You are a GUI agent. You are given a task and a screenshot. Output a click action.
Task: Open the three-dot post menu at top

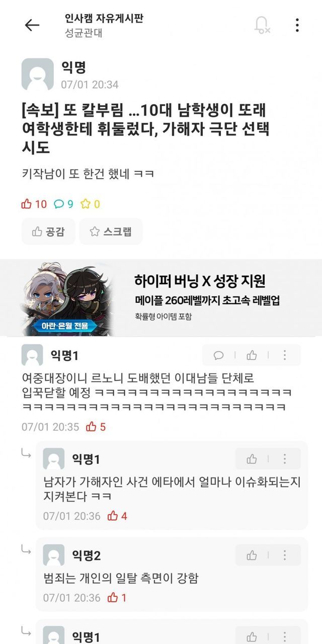297,25
